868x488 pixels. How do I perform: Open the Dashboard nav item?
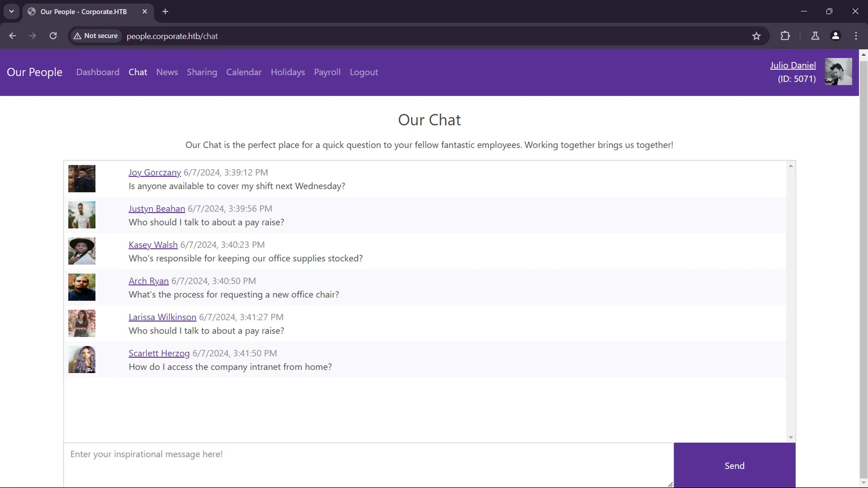coord(98,72)
